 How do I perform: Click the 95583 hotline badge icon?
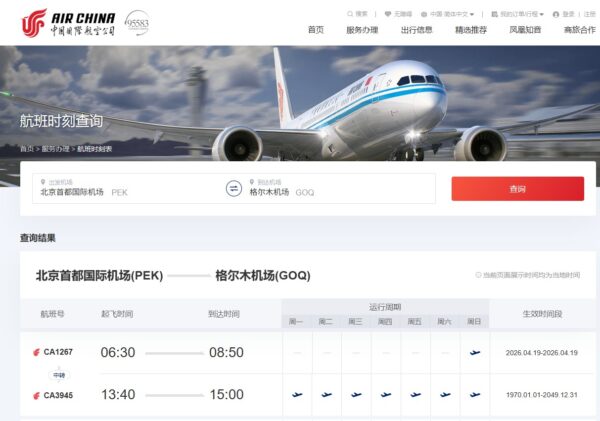coord(137,23)
